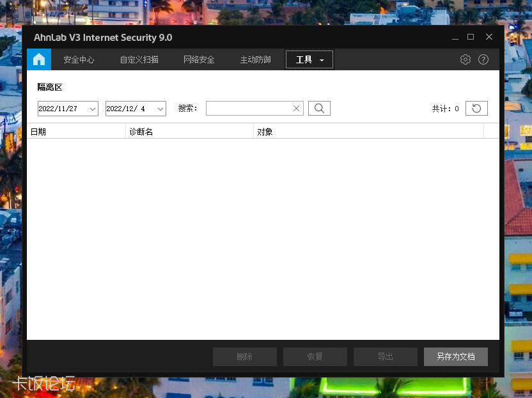The image size is (532, 398).
Task: Expand the 工具 menu dropdown arrow
Action: 321,59
